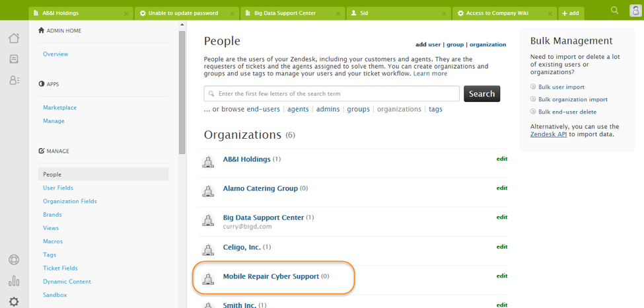Viewport: 644px width, 308px height.
Task: Open the Home icon in left sidebar
Action: [x=14, y=38]
